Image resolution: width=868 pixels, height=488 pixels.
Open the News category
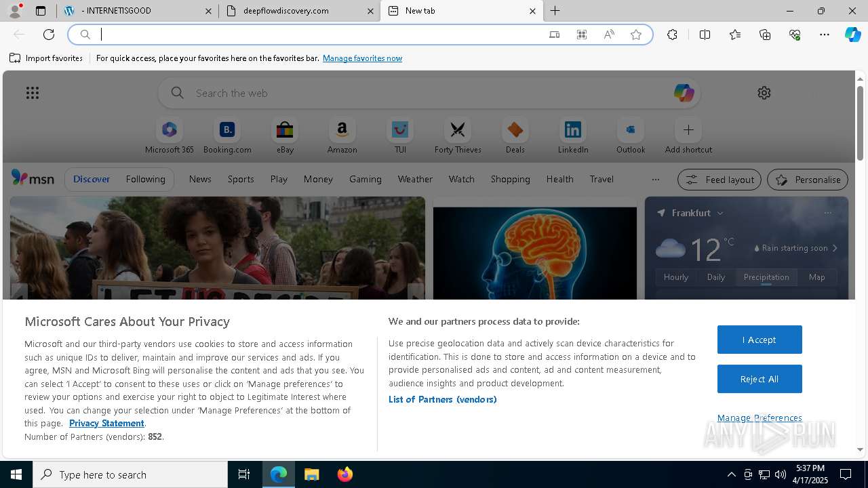[x=200, y=179]
